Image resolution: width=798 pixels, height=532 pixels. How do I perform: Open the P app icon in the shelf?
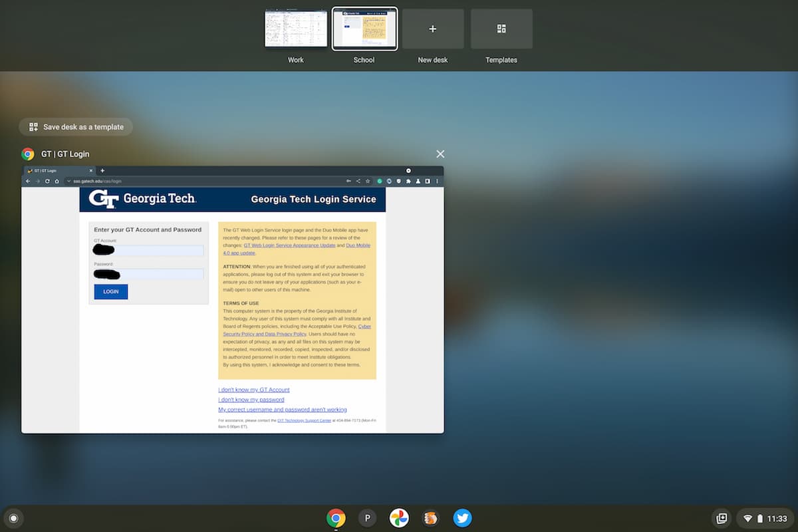point(367,518)
